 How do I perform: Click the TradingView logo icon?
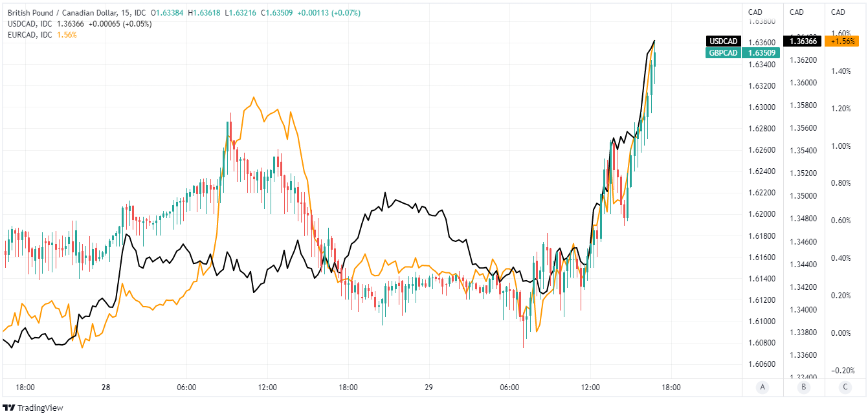coord(9,408)
